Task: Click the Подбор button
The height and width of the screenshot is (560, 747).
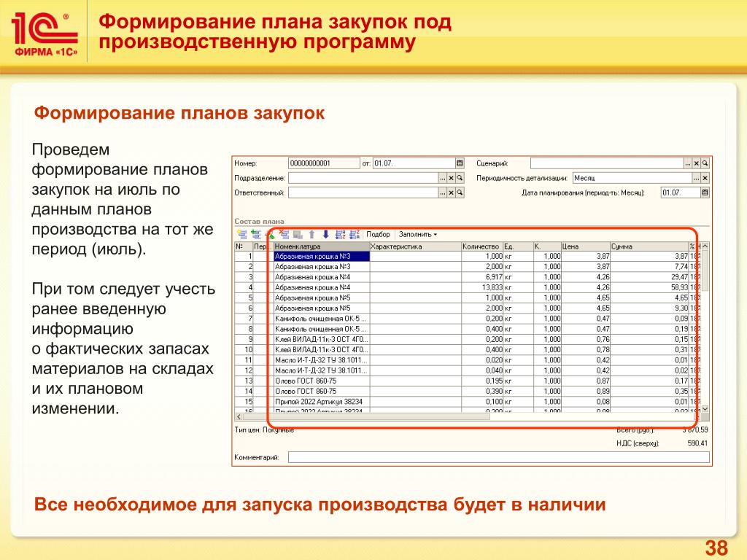Action: 379,234
